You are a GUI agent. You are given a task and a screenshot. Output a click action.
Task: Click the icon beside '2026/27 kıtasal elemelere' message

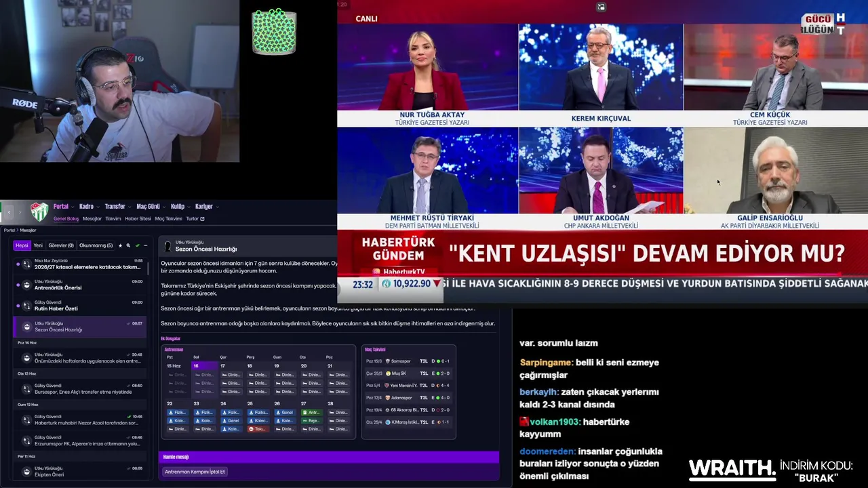click(x=26, y=264)
